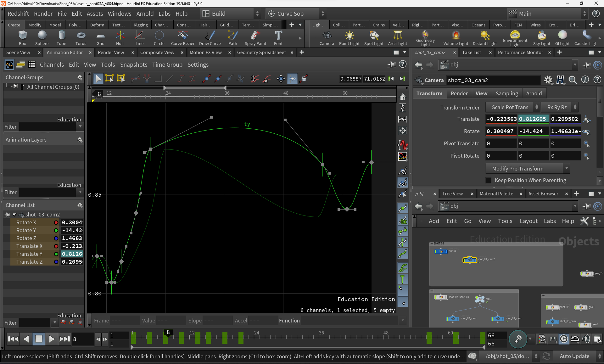Open Snapshots menu in Animation Editor

click(x=133, y=64)
